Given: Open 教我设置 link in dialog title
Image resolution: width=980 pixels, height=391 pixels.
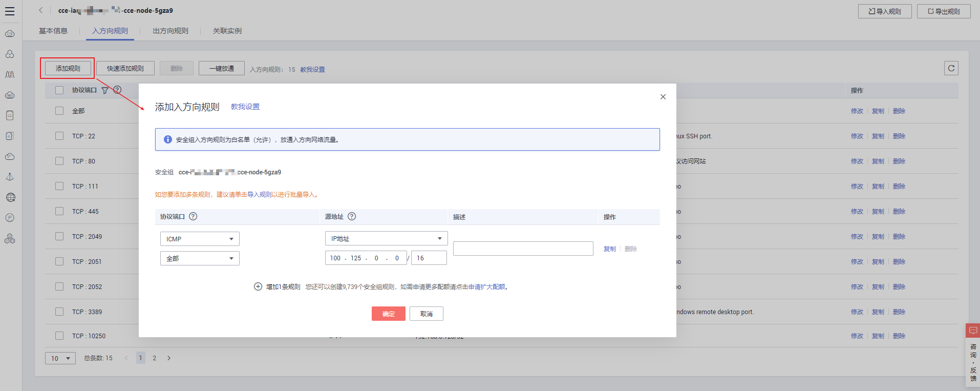Looking at the screenshot, I should (x=245, y=107).
